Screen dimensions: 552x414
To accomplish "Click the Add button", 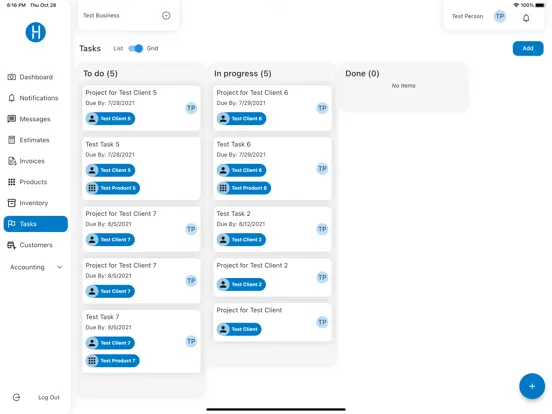I will point(528,48).
